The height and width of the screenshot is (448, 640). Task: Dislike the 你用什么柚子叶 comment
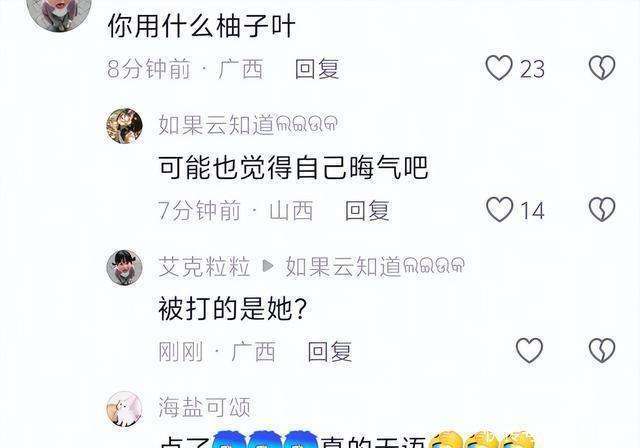602,68
